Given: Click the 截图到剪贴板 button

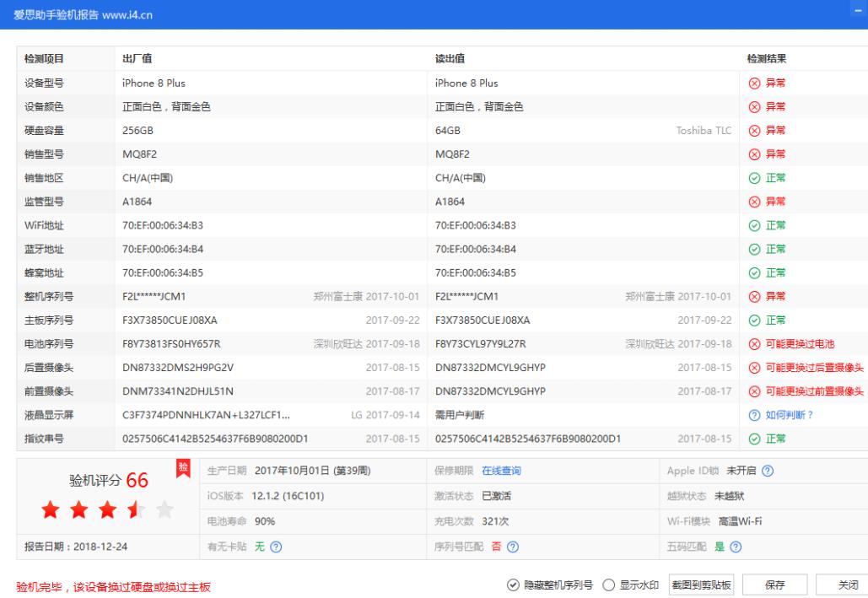Looking at the screenshot, I should (701, 585).
